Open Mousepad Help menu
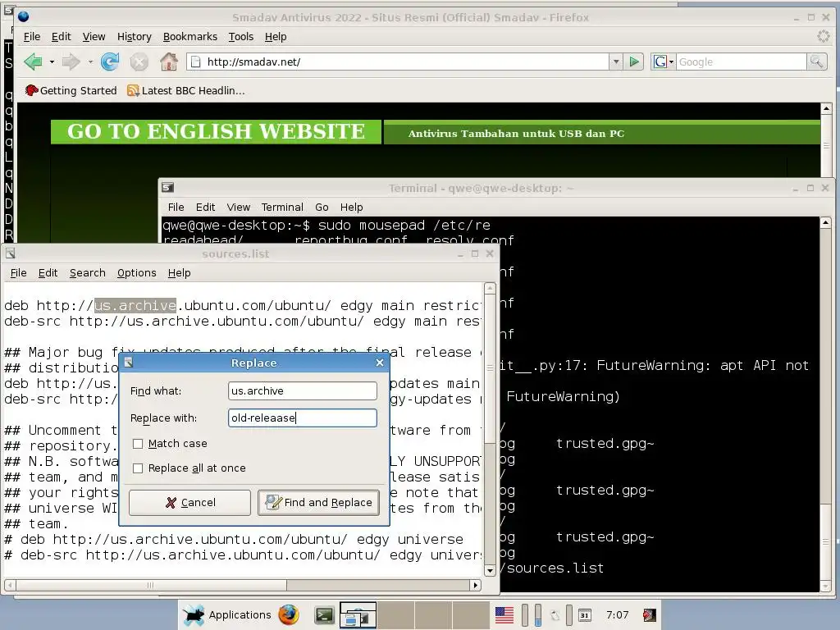This screenshot has height=630, width=840. point(179,272)
